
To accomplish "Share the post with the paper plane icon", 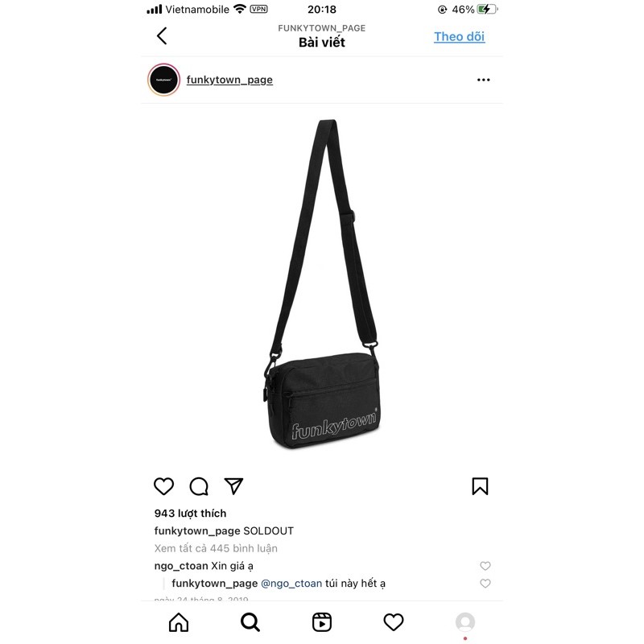I will tap(233, 486).
